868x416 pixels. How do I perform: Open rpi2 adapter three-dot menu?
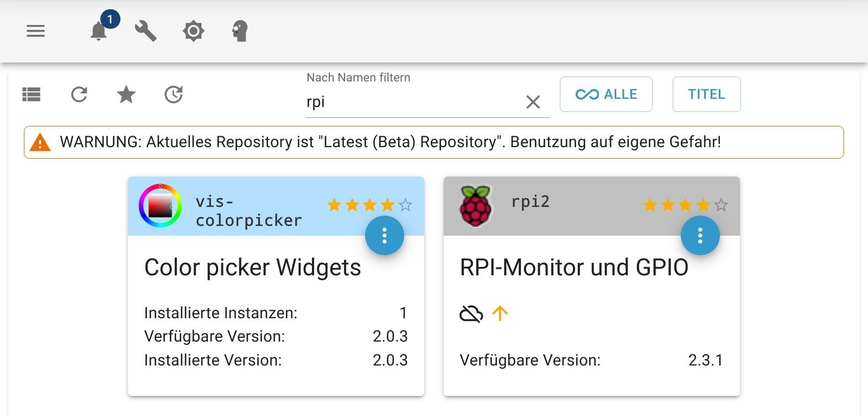point(700,235)
